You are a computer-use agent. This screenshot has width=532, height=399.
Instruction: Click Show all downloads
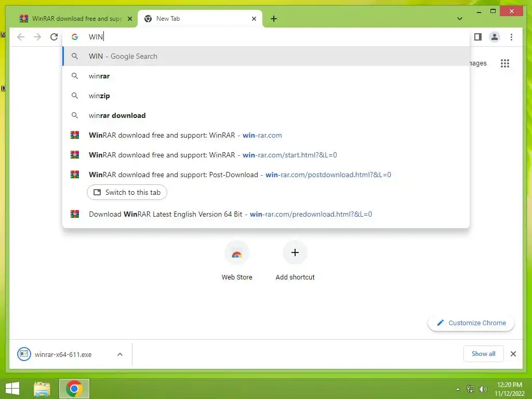pyautogui.click(x=483, y=354)
